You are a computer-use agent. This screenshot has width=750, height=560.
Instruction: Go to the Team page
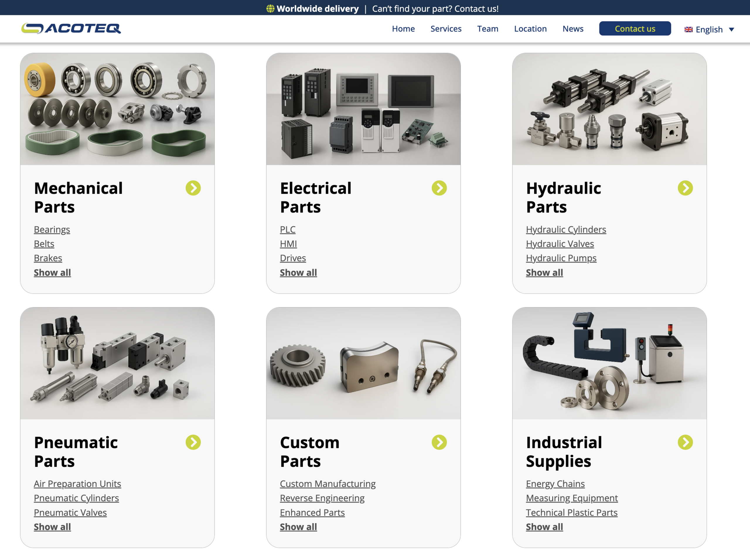488,29
